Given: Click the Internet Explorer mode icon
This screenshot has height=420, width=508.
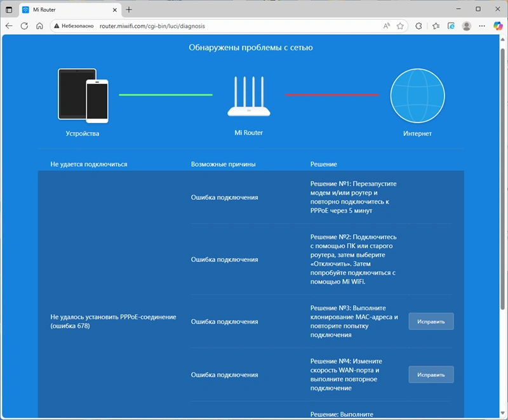Looking at the screenshot, I should (451, 26).
